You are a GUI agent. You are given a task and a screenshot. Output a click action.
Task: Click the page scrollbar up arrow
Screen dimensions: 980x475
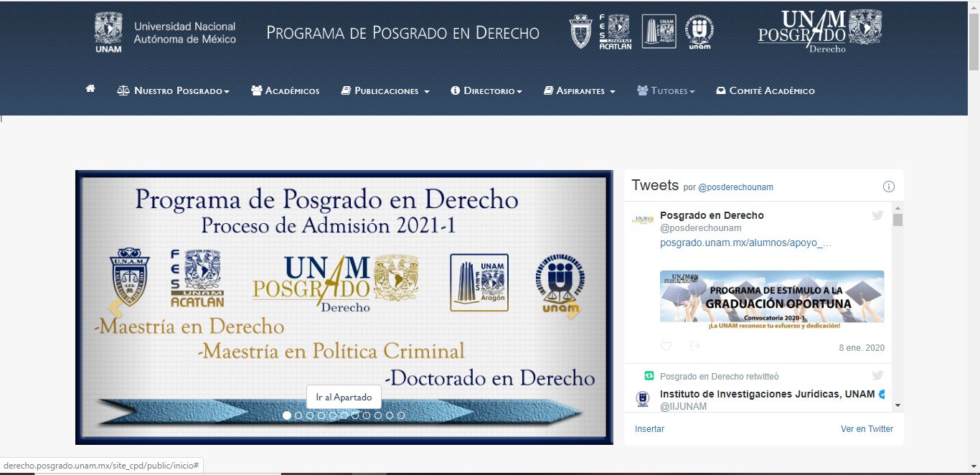click(x=974, y=6)
